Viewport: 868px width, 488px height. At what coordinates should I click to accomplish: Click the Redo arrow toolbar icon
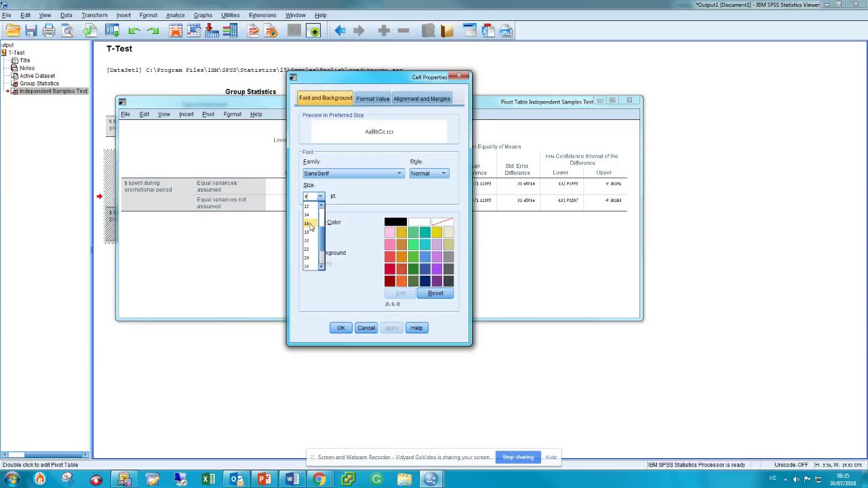(x=153, y=30)
